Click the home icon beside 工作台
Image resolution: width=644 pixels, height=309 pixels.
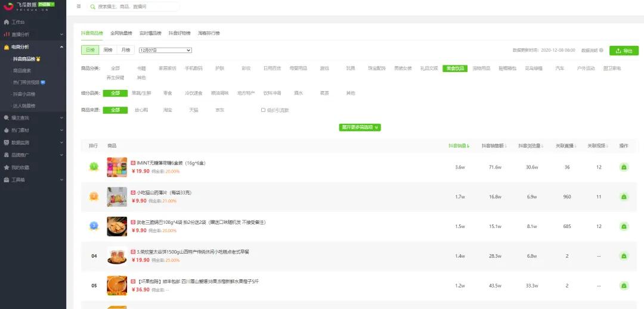[x=6, y=22]
